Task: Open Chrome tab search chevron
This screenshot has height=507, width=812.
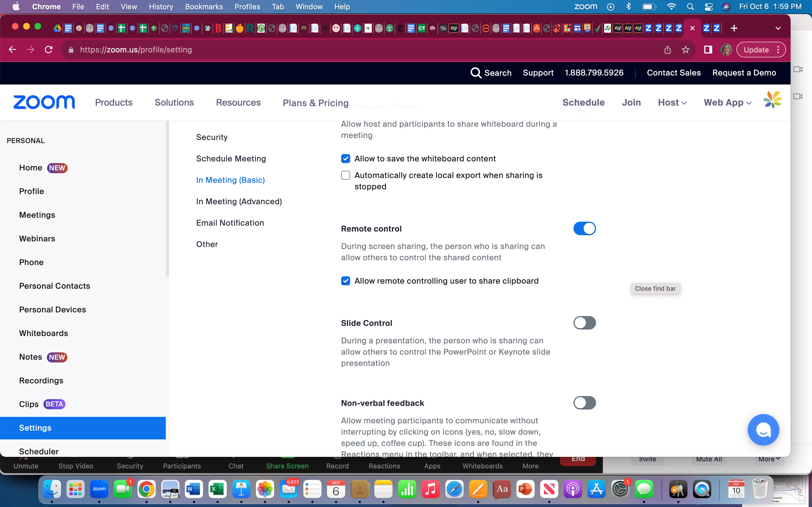Action: coord(778,28)
